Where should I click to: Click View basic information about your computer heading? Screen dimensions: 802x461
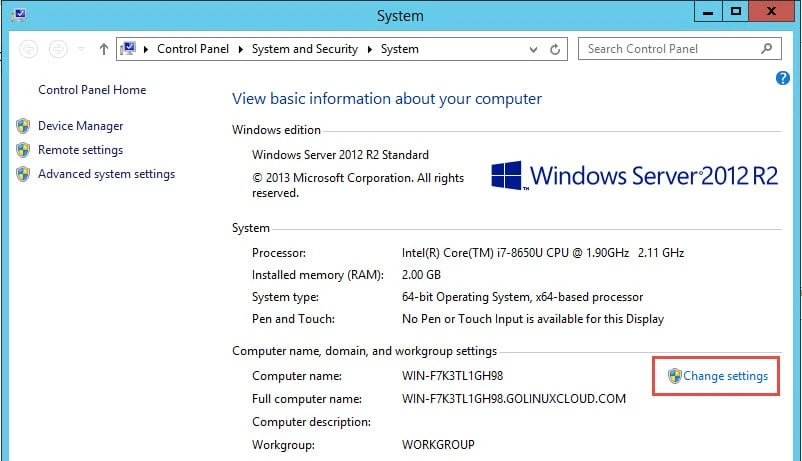click(x=387, y=98)
